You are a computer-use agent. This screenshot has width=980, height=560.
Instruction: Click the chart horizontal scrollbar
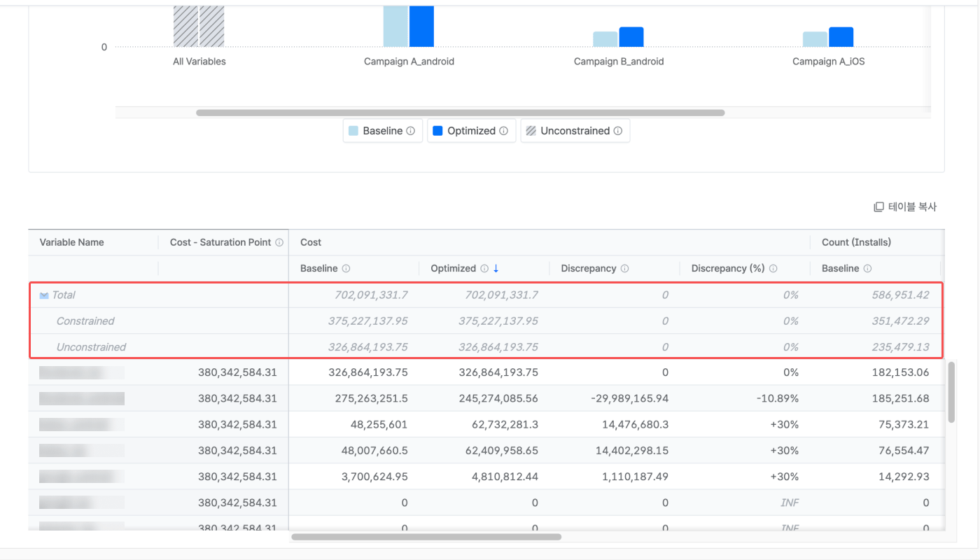(460, 113)
